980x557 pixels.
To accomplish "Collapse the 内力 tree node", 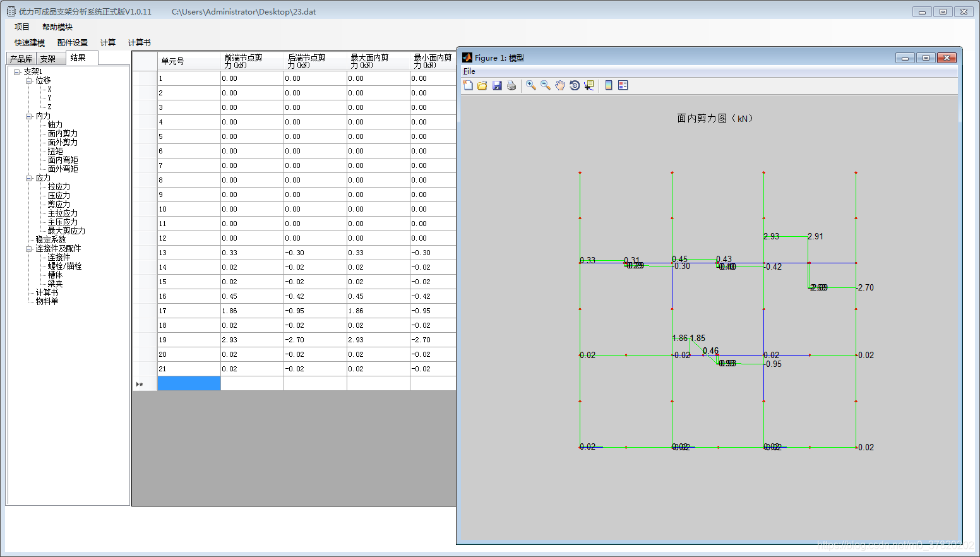I will coord(29,116).
